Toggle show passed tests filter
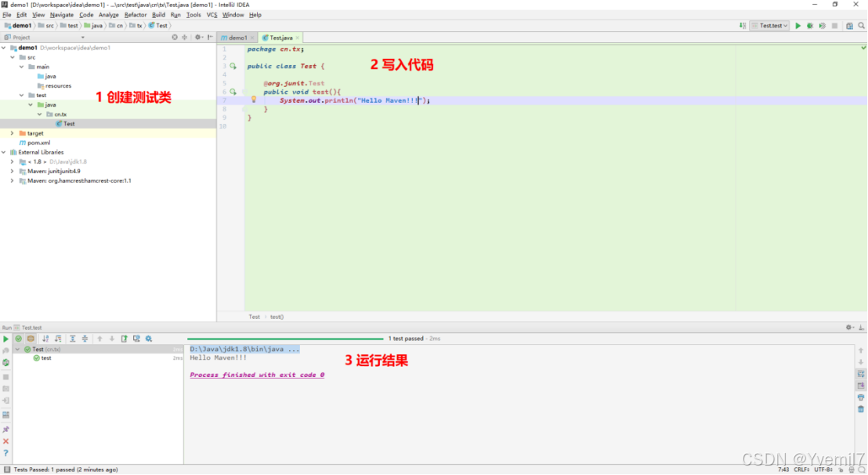This screenshot has width=868, height=475. click(x=18, y=339)
